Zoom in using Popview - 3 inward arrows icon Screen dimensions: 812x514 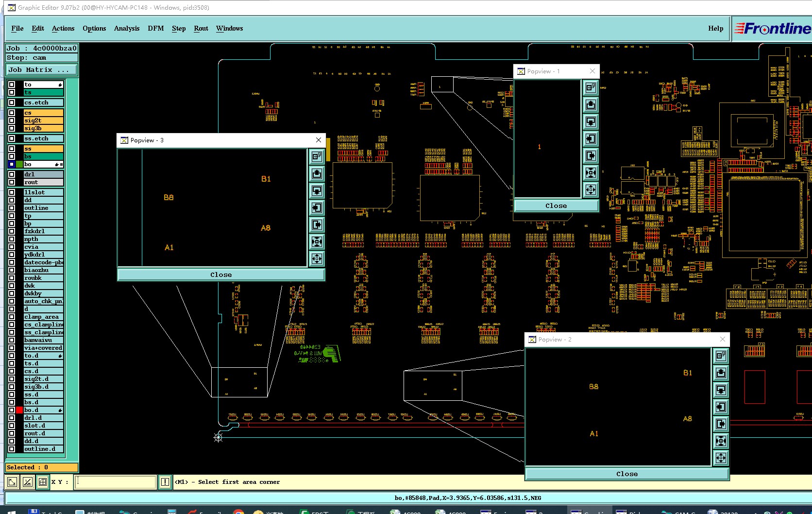click(317, 241)
